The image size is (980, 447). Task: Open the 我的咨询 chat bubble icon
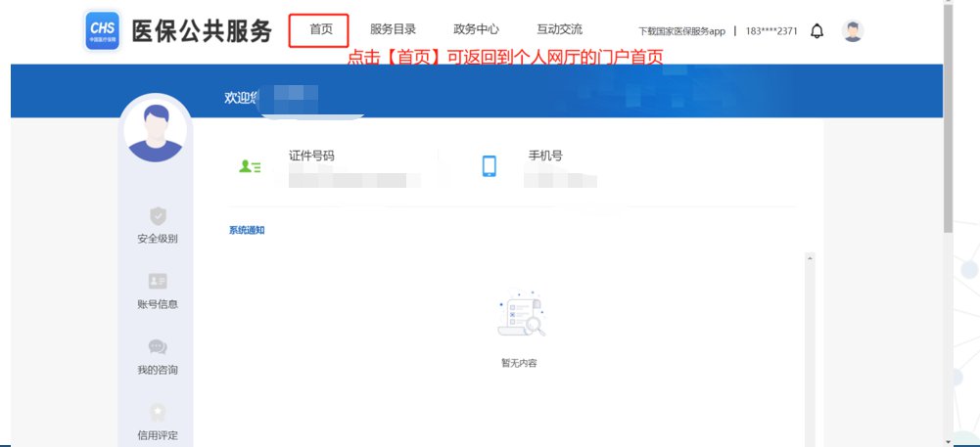(x=158, y=347)
